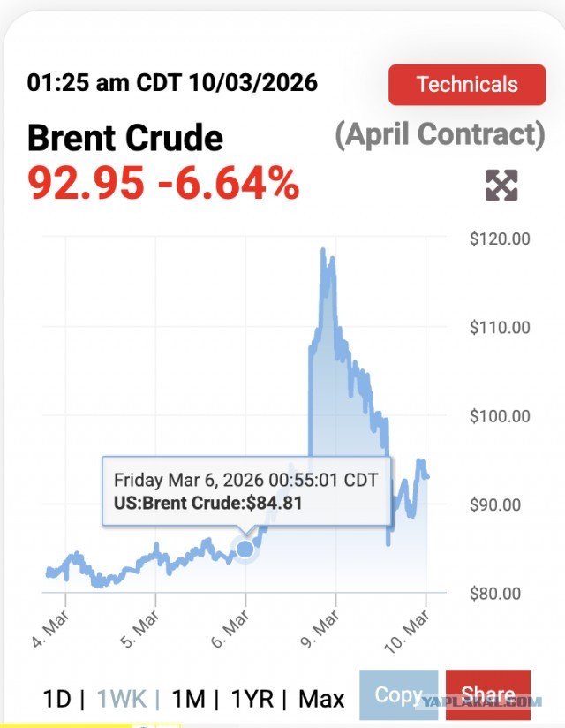Show the Max time range
The width and height of the screenshot is (565, 728).
click(321, 698)
